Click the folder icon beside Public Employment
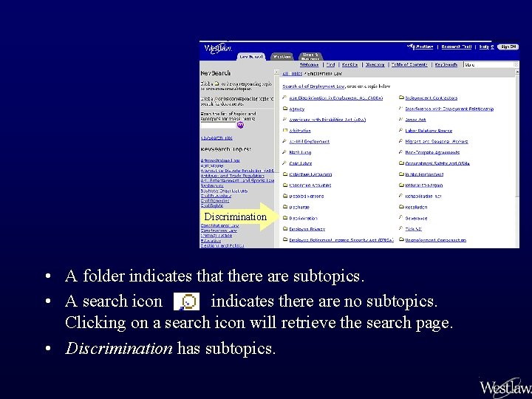 coord(401,174)
